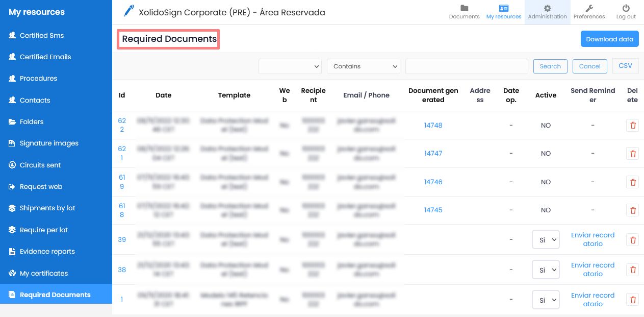Expand Active dropdown for record 1
Image resolution: width=644 pixels, height=317 pixels.
(x=545, y=300)
